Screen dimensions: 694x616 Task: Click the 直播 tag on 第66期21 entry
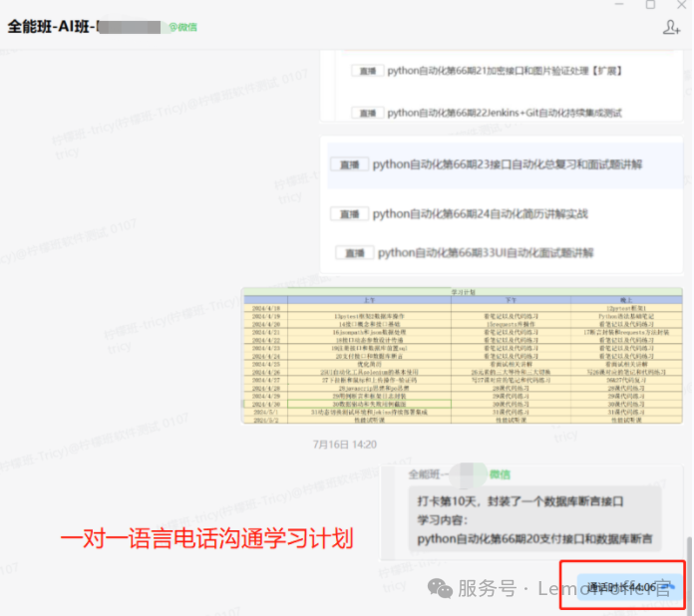tap(366, 72)
